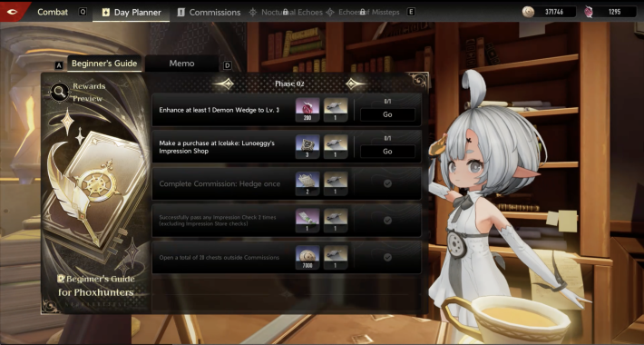Click 'Successfully pass any Impression Check' text
The height and width of the screenshot is (345, 644).
[218, 221]
